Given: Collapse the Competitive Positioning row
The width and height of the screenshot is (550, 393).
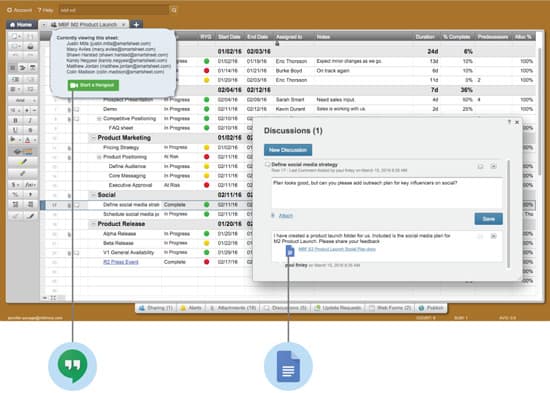Looking at the screenshot, I should 99,119.
